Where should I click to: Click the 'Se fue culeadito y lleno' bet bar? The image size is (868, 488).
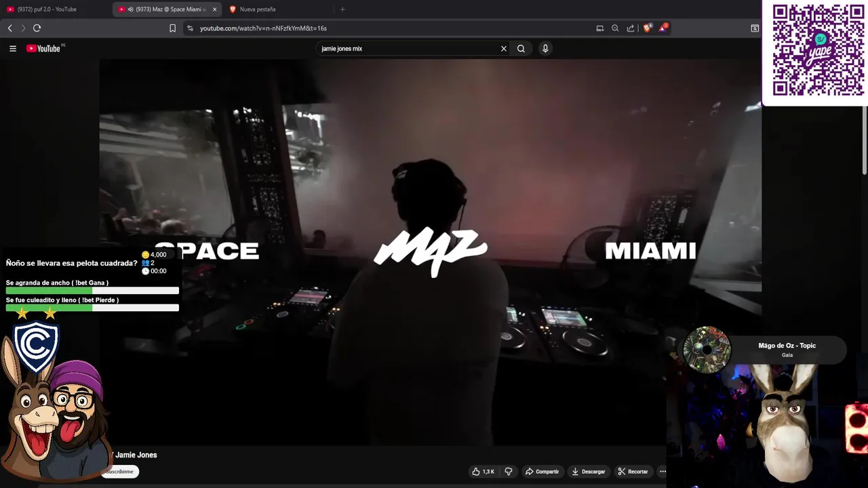[x=92, y=308]
